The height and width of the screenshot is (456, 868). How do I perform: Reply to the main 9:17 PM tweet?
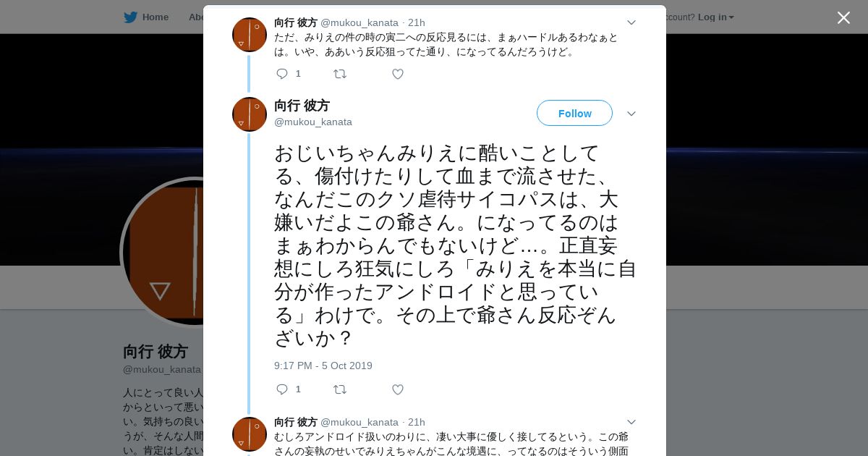coord(282,389)
